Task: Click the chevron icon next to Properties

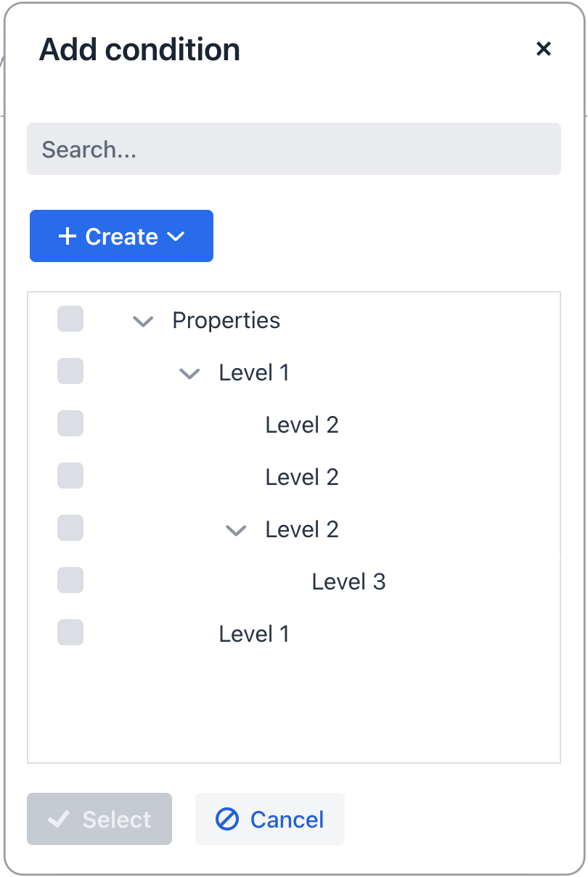Action: (x=142, y=322)
